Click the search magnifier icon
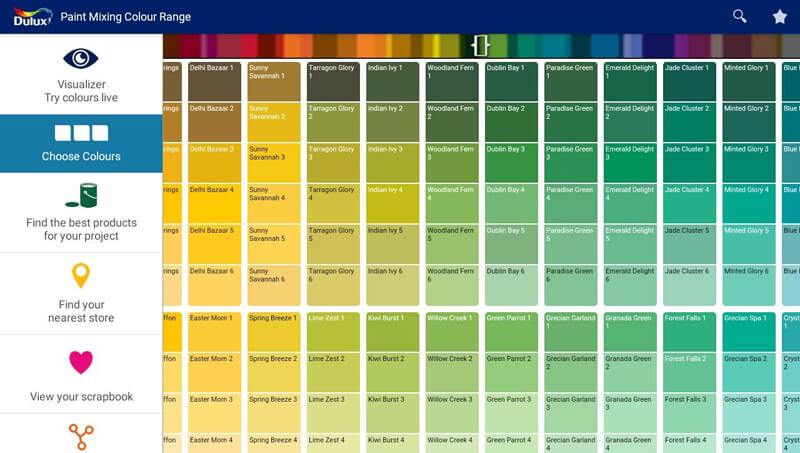Screen dimensions: 800x453 coord(739,16)
